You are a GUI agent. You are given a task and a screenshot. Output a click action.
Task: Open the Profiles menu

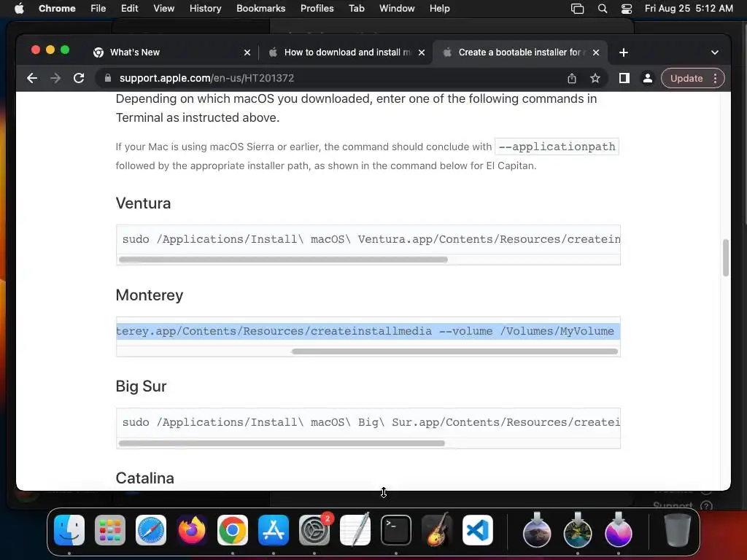click(317, 8)
